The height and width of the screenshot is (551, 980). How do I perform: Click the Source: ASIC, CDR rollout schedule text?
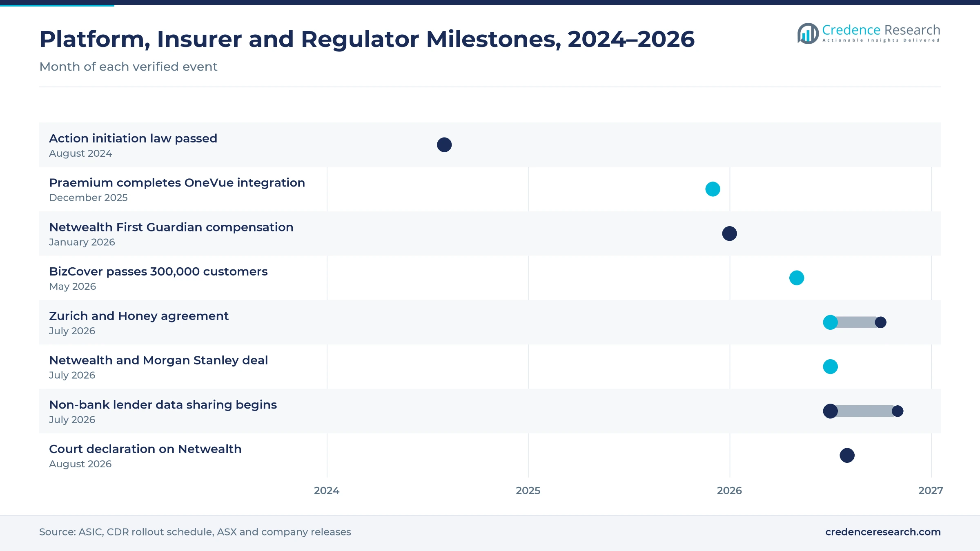tap(195, 532)
